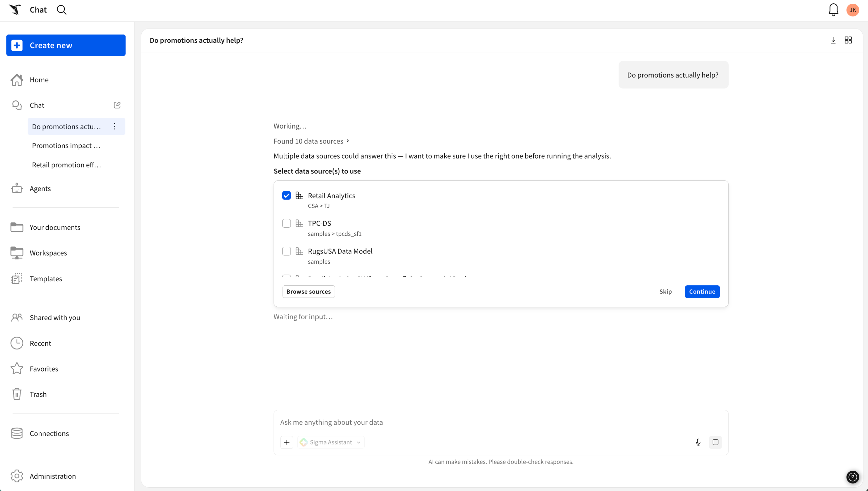Click the grid layout icon
This screenshot has width=868, height=491.
848,40
